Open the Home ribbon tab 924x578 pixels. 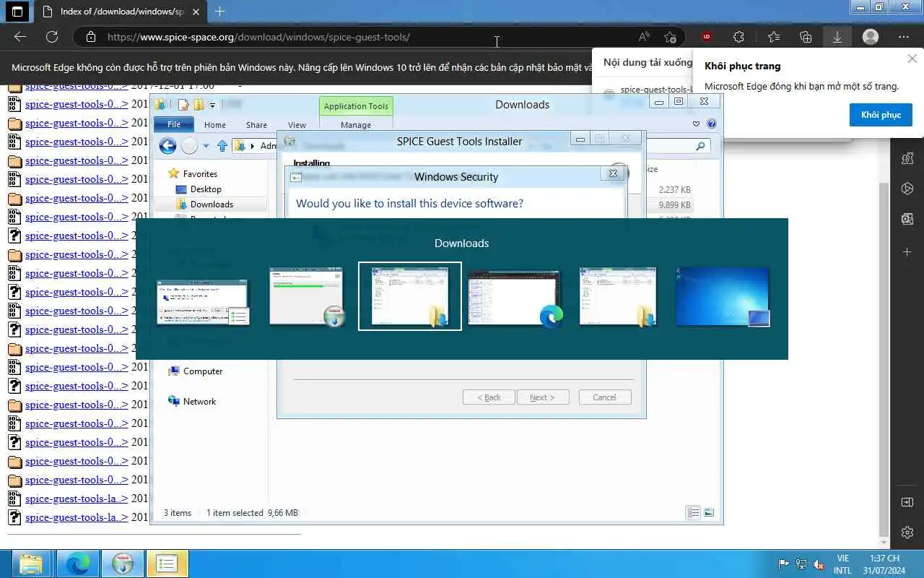tap(214, 125)
